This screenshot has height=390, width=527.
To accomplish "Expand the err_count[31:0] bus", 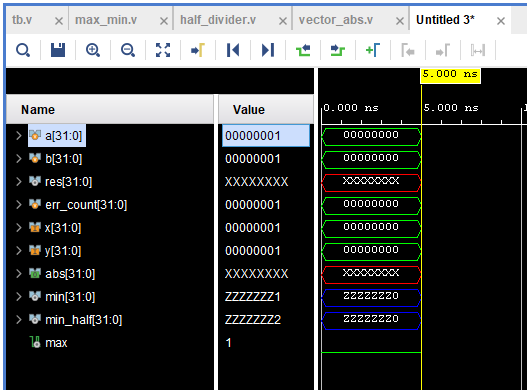I will click(18, 204).
